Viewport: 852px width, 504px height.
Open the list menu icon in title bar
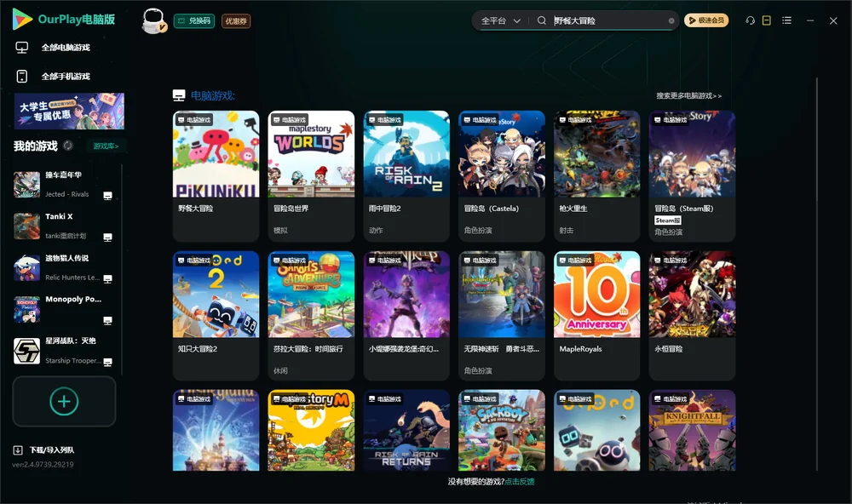click(x=786, y=20)
